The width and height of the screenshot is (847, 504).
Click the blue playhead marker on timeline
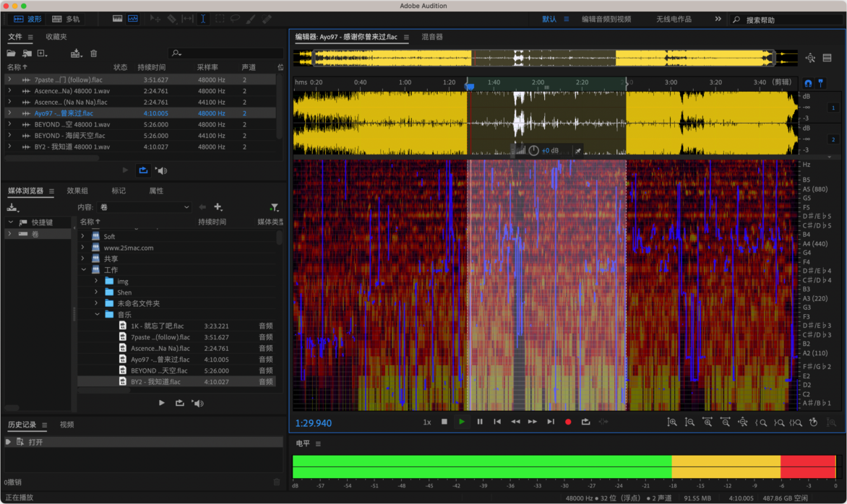click(x=470, y=86)
